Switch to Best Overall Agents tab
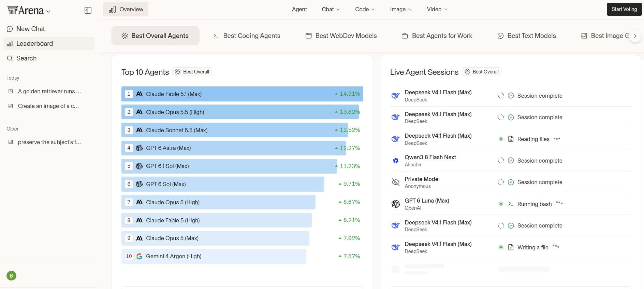The width and height of the screenshot is (644, 289). point(155,36)
